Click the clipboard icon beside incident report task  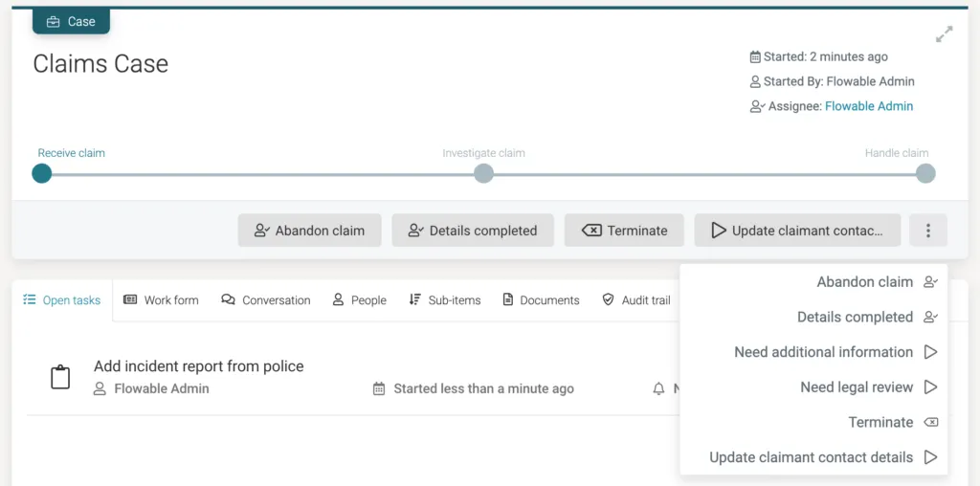[x=60, y=377]
